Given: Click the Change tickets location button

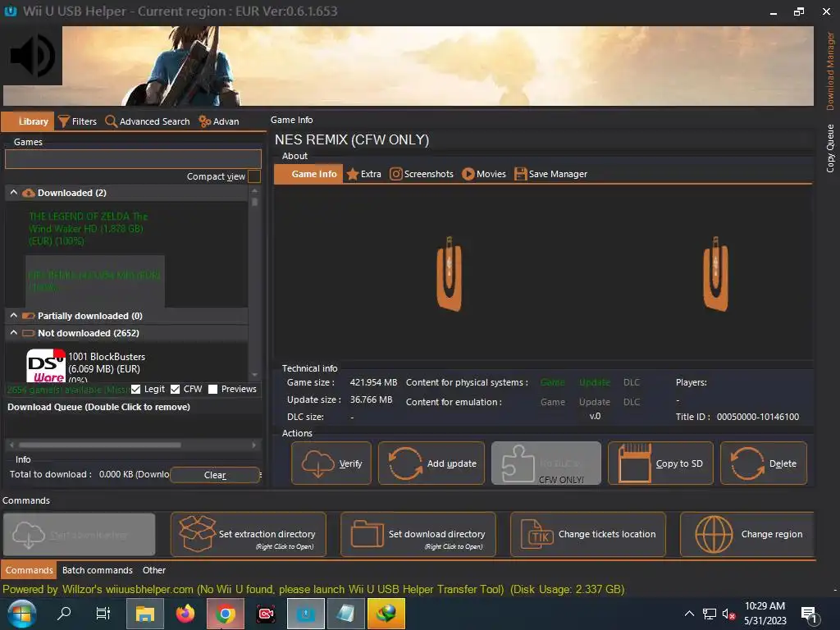Looking at the screenshot, I should 587,535.
